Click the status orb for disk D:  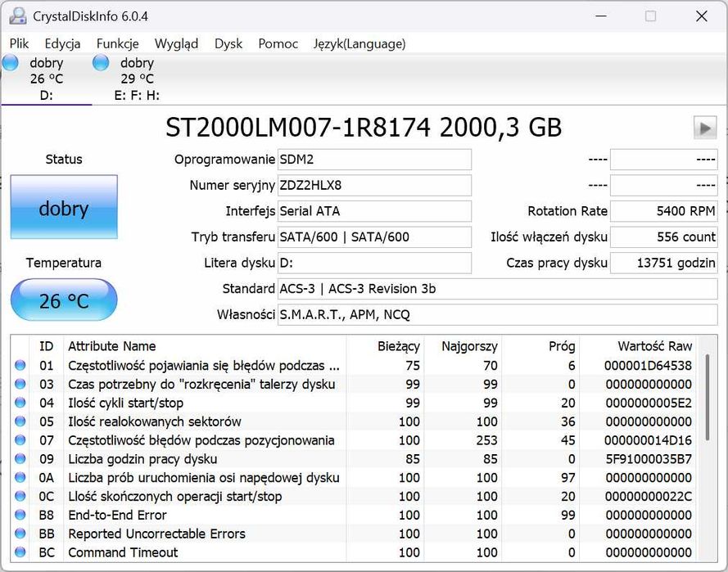[x=10, y=63]
